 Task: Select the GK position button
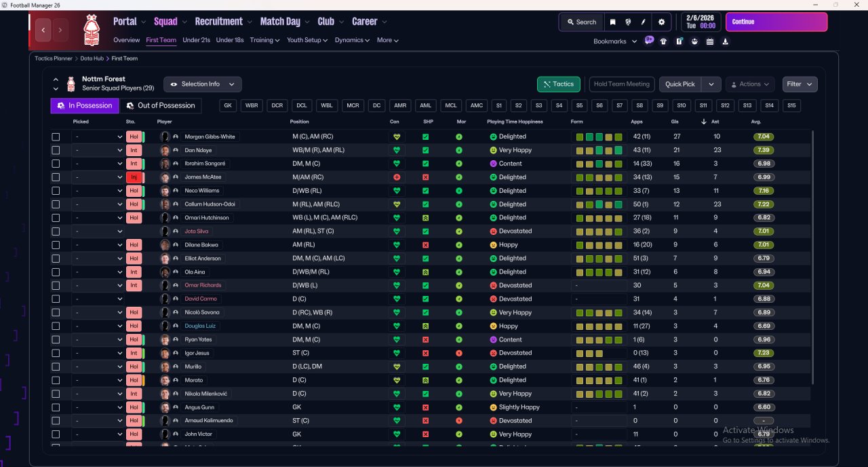click(229, 106)
